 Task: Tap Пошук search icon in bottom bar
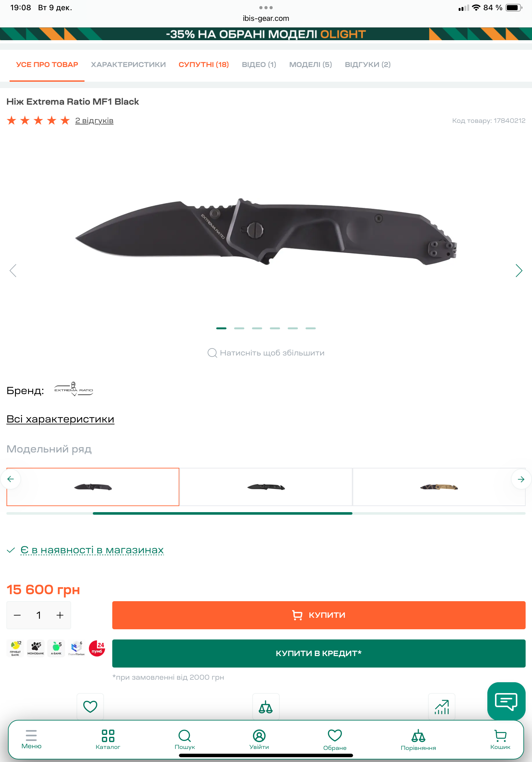pyautogui.click(x=185, y=739)
